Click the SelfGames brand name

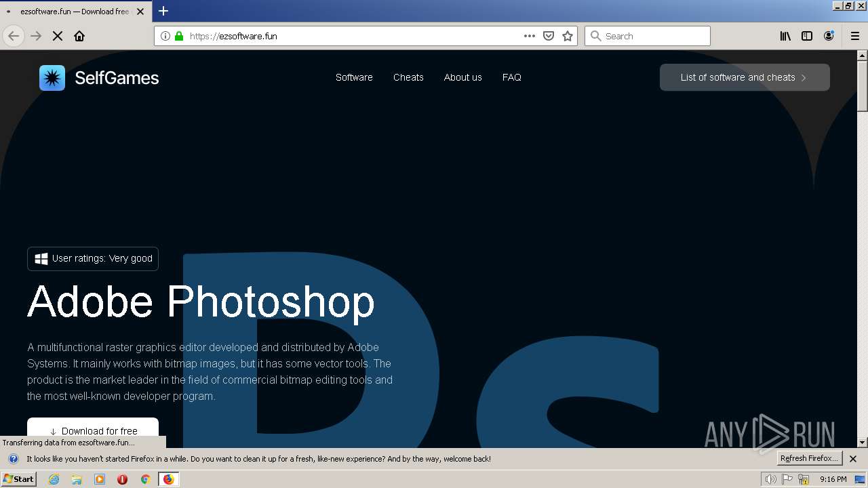pyautogui.click(x=117, y=78)
